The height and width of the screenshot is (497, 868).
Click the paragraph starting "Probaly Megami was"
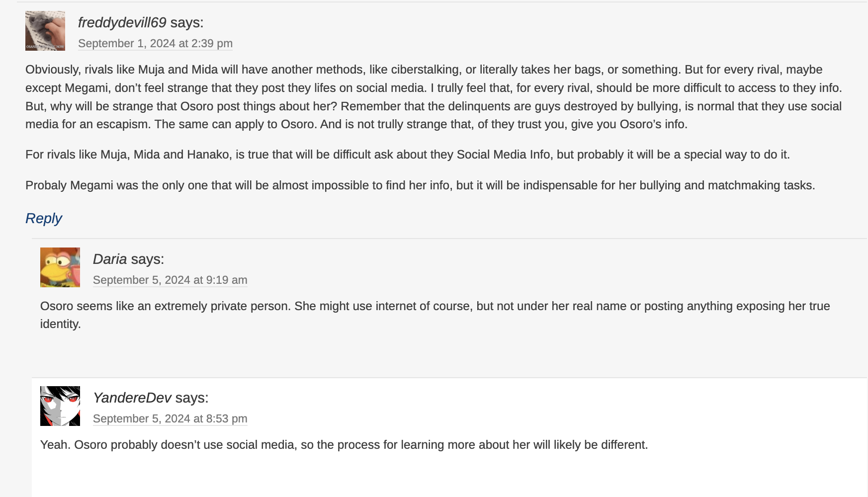(x=420, y=185)
